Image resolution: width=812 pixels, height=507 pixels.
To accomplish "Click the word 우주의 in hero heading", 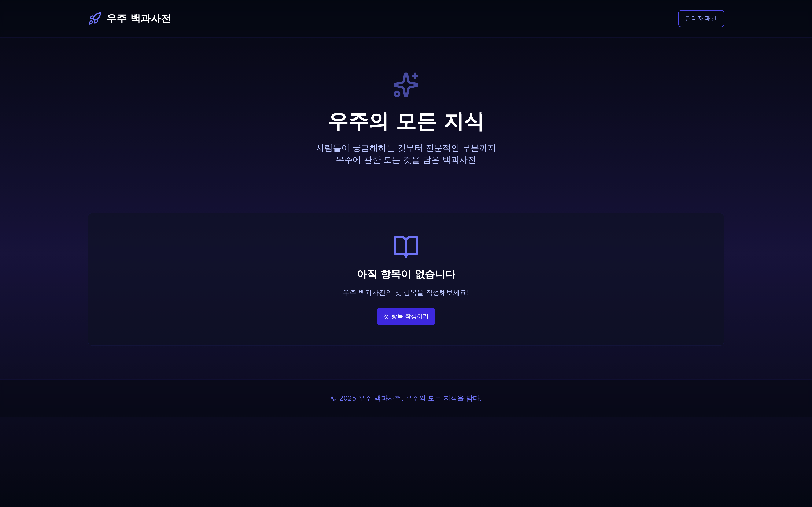I will 358,122.
